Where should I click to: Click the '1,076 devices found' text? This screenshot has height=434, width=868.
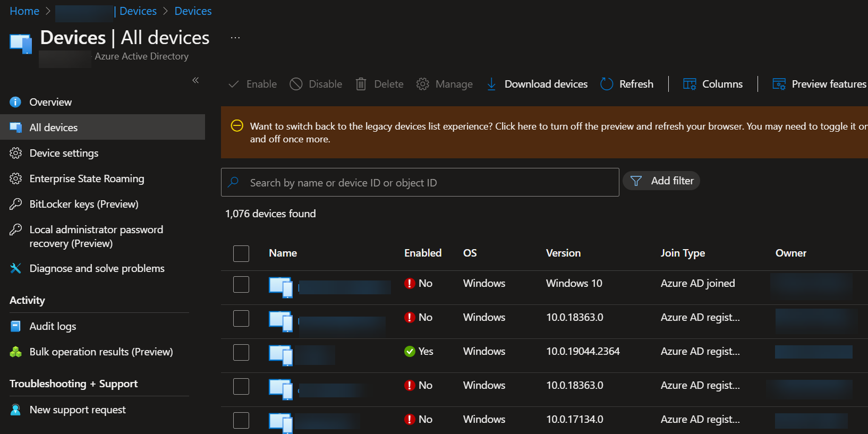[x=270, y=214]
